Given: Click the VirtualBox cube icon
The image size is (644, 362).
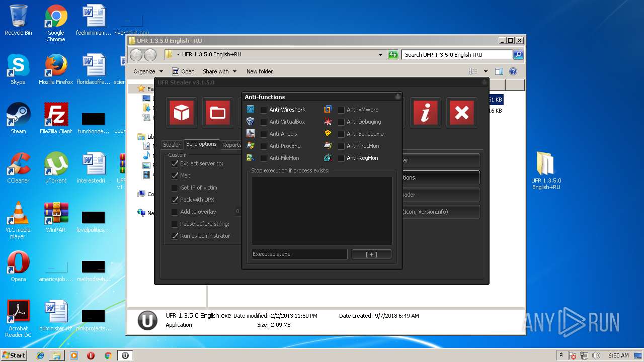Looking at the screenshot, I should 251,121.
